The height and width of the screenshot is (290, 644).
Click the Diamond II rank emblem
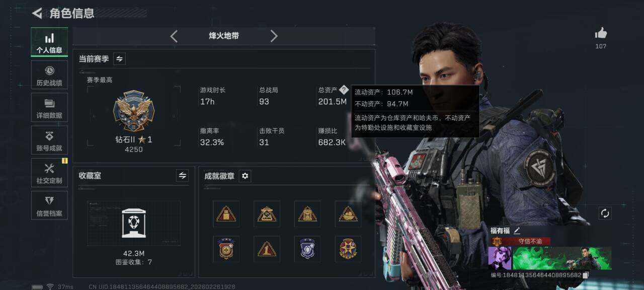(133, 111)
